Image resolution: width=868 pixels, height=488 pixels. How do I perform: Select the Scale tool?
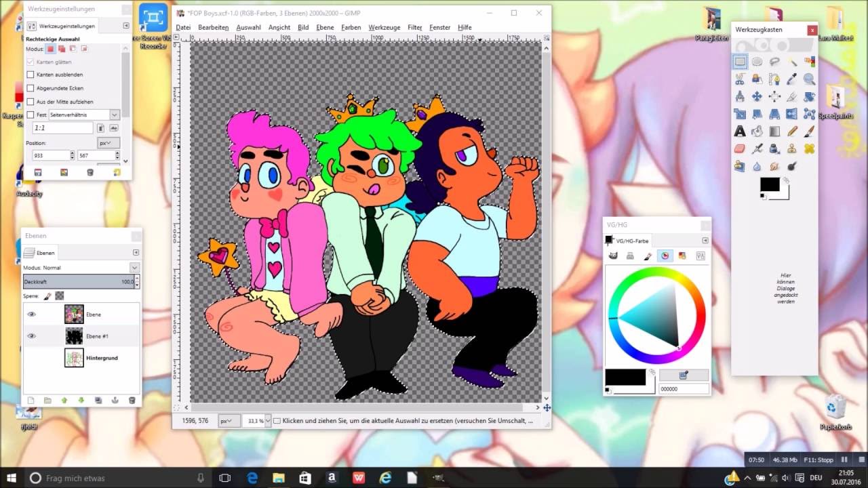[x=740, y=114]
